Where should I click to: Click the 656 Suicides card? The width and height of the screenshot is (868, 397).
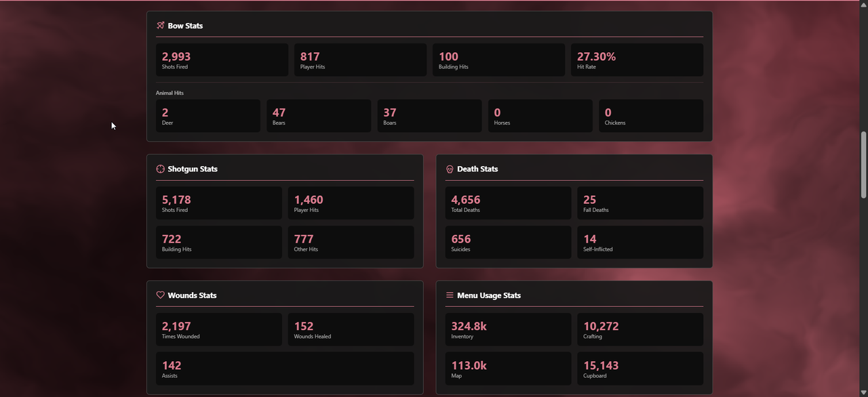pyautogui.click(x=509, y=243)
